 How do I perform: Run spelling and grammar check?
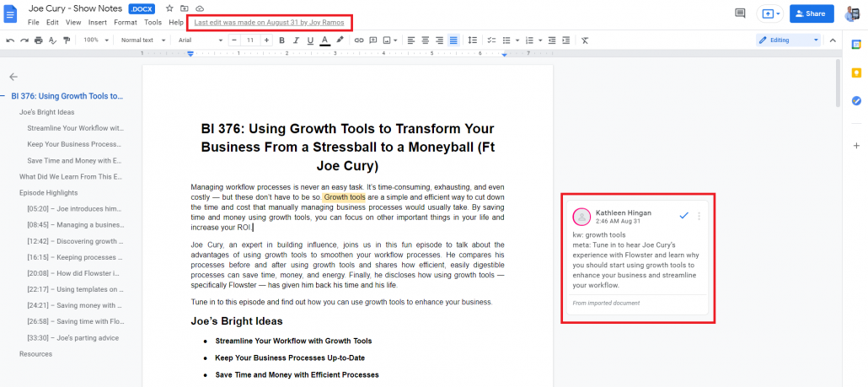(x=52, y=40)
